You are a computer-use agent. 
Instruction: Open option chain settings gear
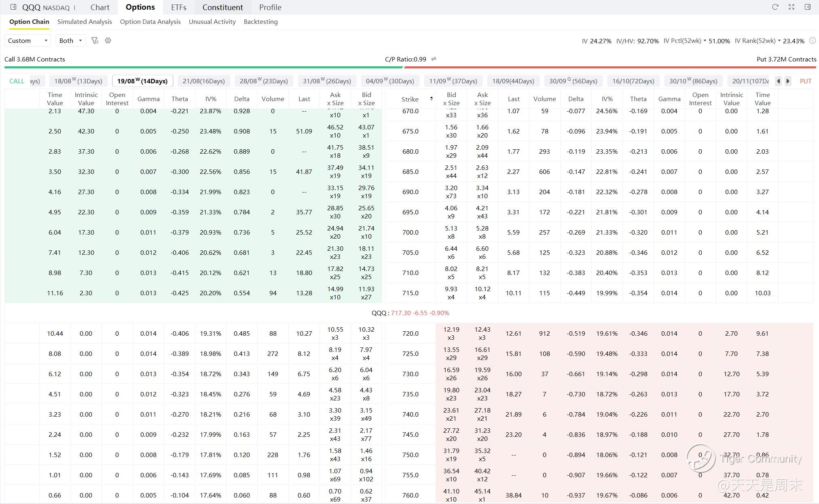pos(108,40)
